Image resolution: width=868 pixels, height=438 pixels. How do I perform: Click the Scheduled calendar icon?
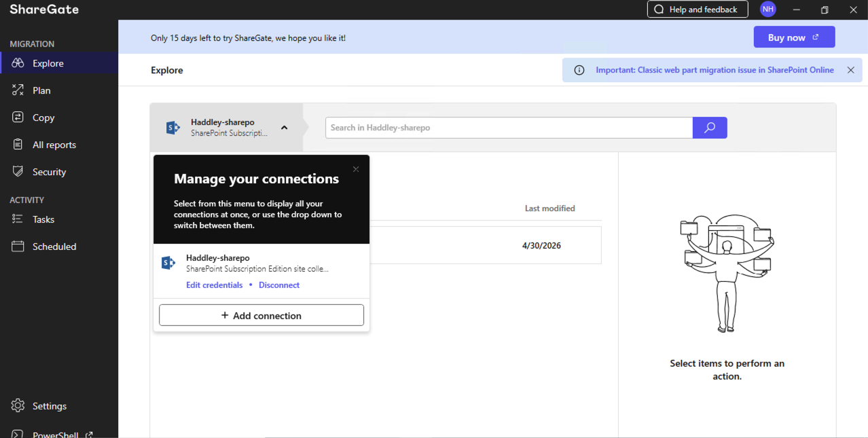(x=18, y=247)
